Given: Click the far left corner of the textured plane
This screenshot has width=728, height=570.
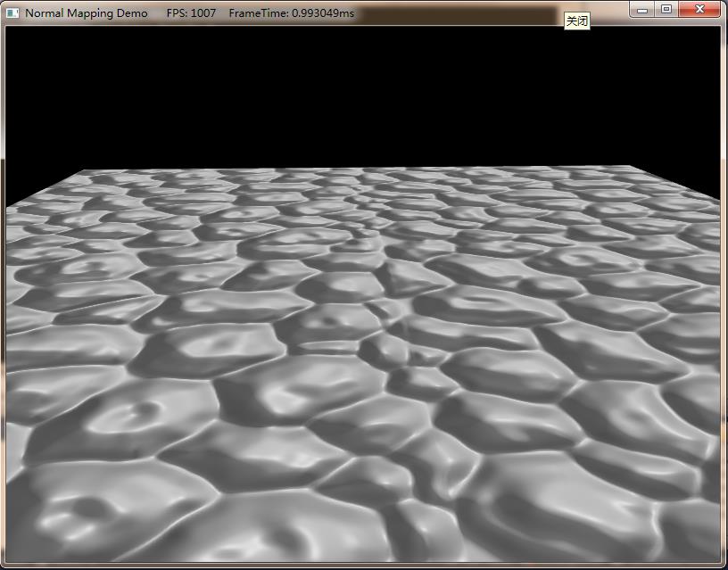Looking at the screenshot, I should (84, 172).
